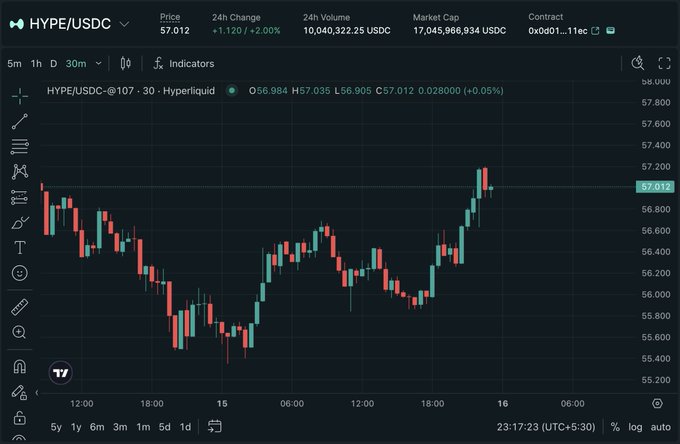Select the trend line drawing tool

point(20,122)
